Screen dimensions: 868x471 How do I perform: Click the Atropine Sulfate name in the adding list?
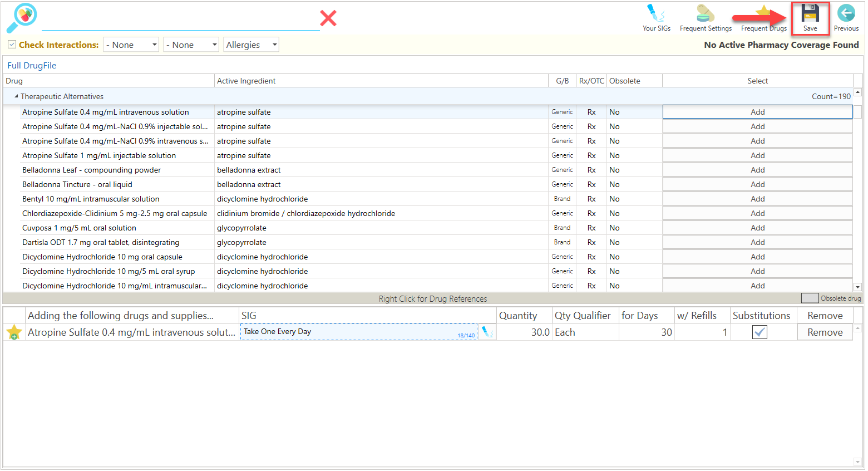(x=131, y=332)
